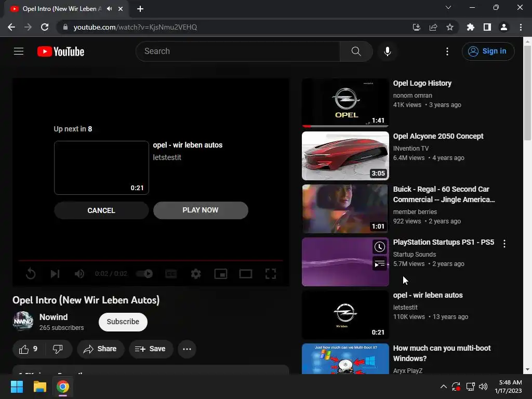The width and height of the screenshot is (532, 399).
Task: Mute the tab via its speaker icon
Action: pyautogui.click(x=109, y=9)
